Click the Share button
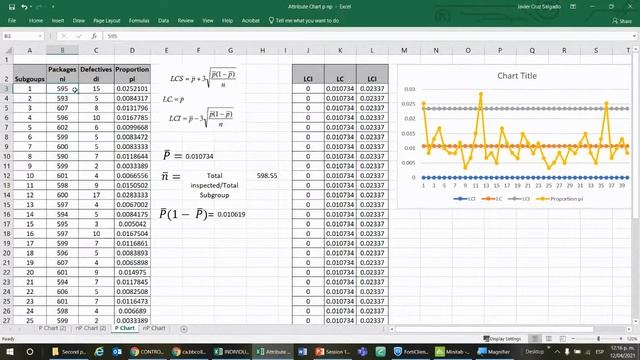640x360 pixels. click(622, 21)
